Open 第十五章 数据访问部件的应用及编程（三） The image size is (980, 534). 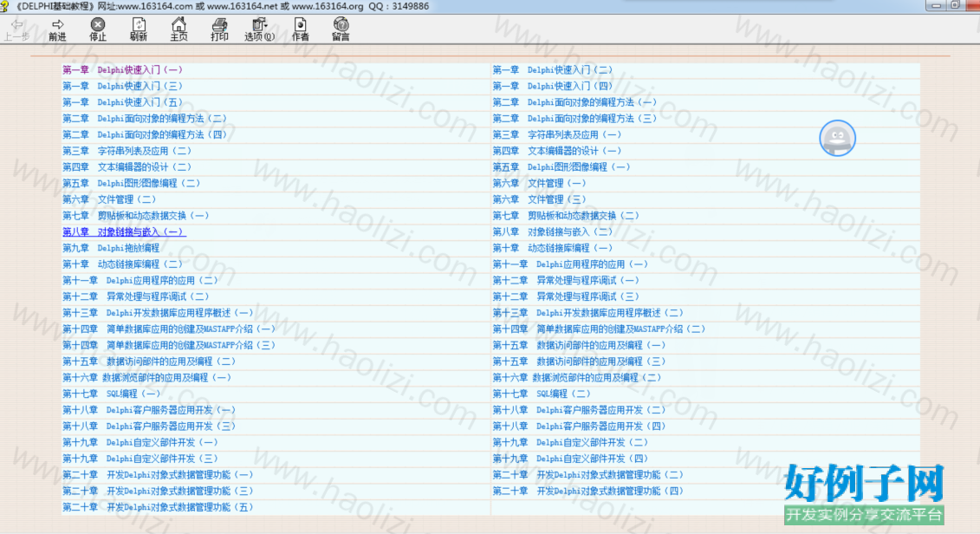coord(579,362)
